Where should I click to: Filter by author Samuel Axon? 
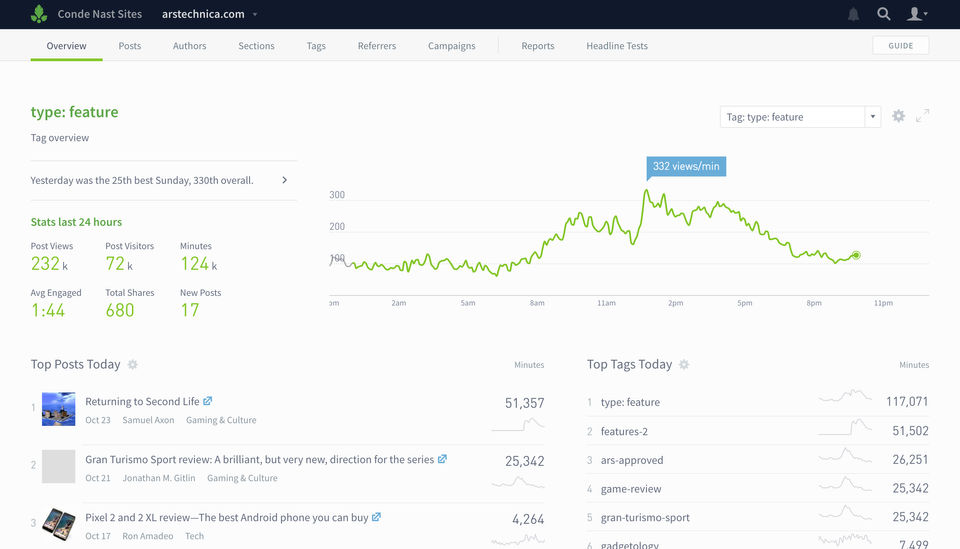pos(148,420)
